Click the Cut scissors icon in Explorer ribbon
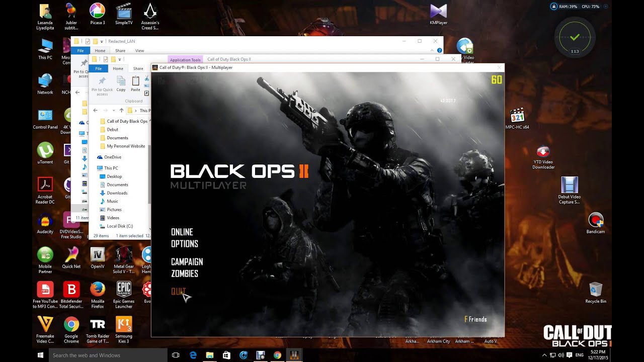Viewport: 644px width, 362px height. coord(146,79)
